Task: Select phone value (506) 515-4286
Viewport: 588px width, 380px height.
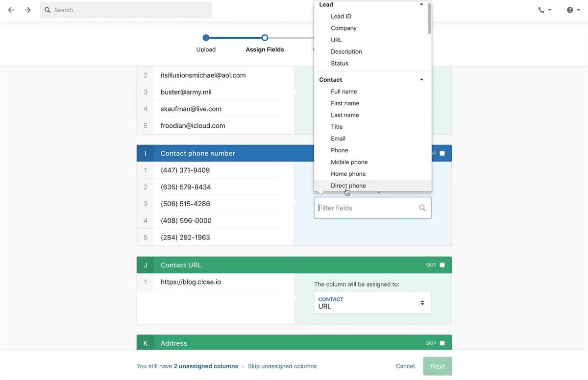Action: pos(185,204)
